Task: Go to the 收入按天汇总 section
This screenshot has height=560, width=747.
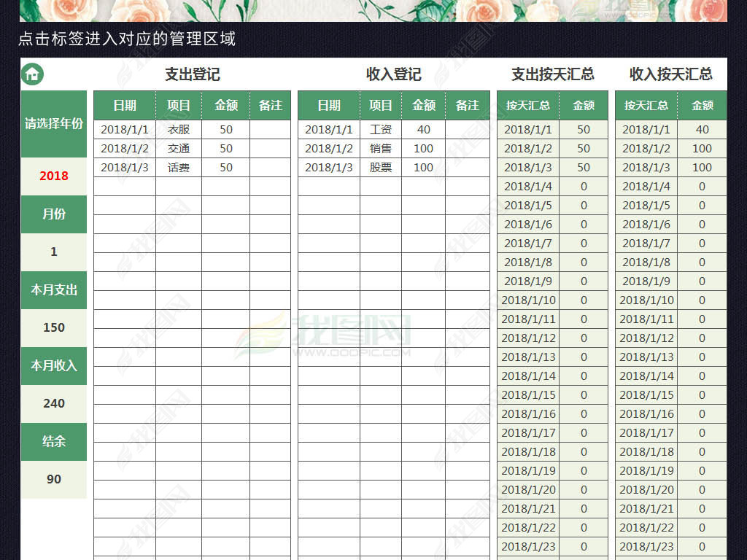Action: point(670,74)
